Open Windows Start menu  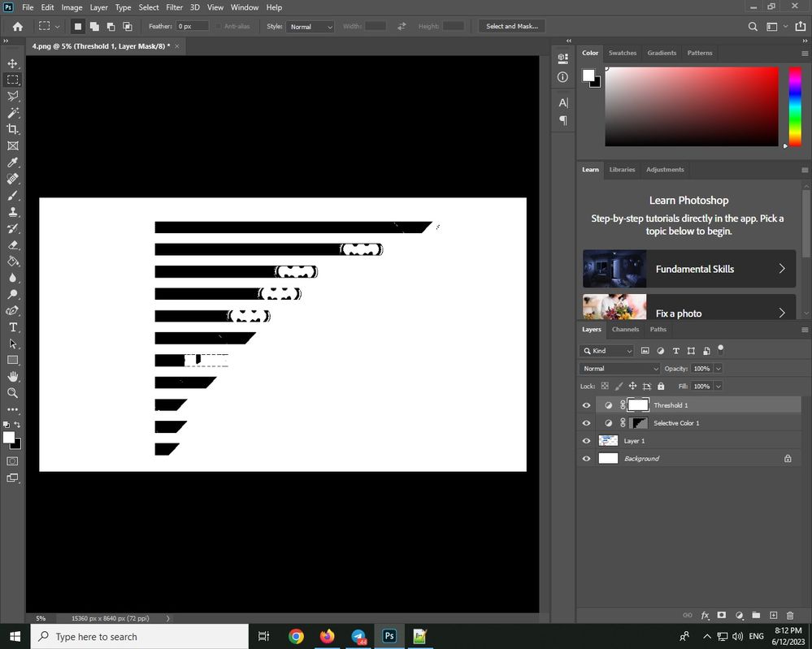pos(15,637)
